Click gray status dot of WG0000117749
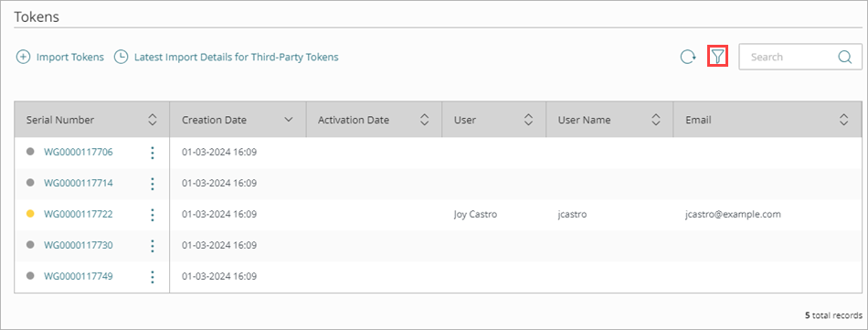Image resolution: width=868 pixels, height=330 pixels. [x=30, y=275]
